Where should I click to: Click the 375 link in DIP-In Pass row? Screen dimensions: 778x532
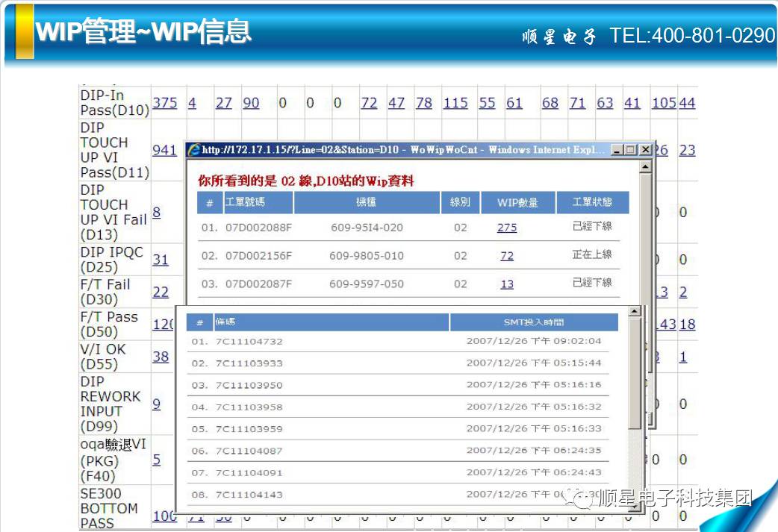pyautogui.click(x=164, y=103)
